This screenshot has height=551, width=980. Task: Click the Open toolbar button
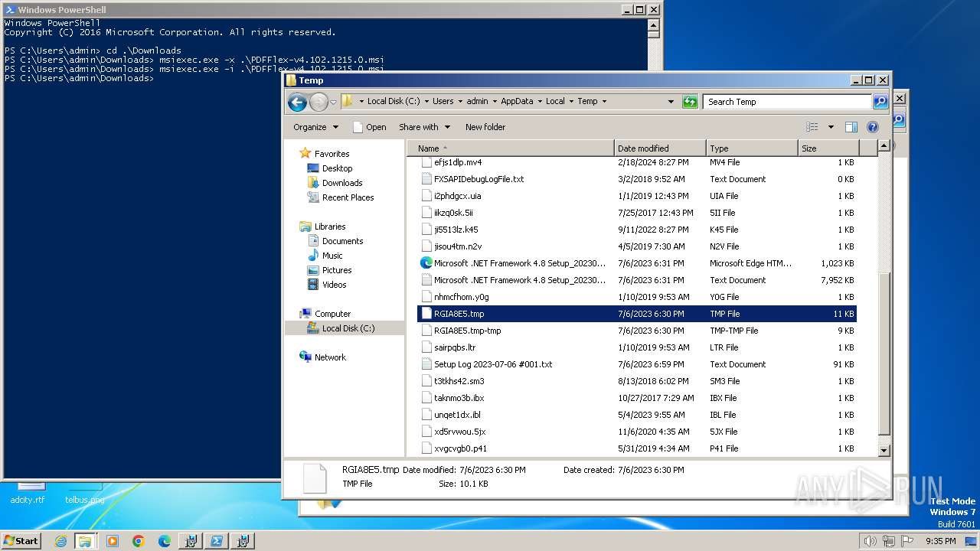(369, 127)
